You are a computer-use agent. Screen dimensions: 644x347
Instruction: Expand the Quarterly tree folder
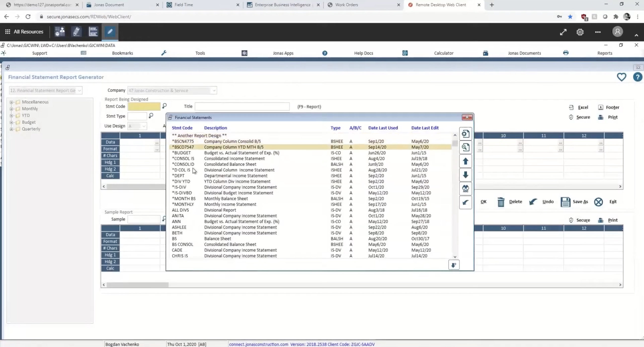click(x=11, y=129)
